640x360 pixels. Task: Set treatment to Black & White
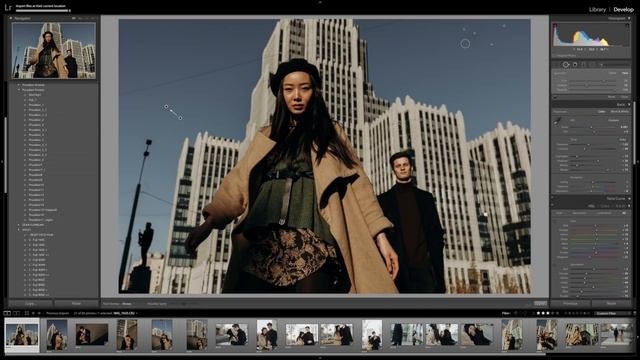point(620,111)
